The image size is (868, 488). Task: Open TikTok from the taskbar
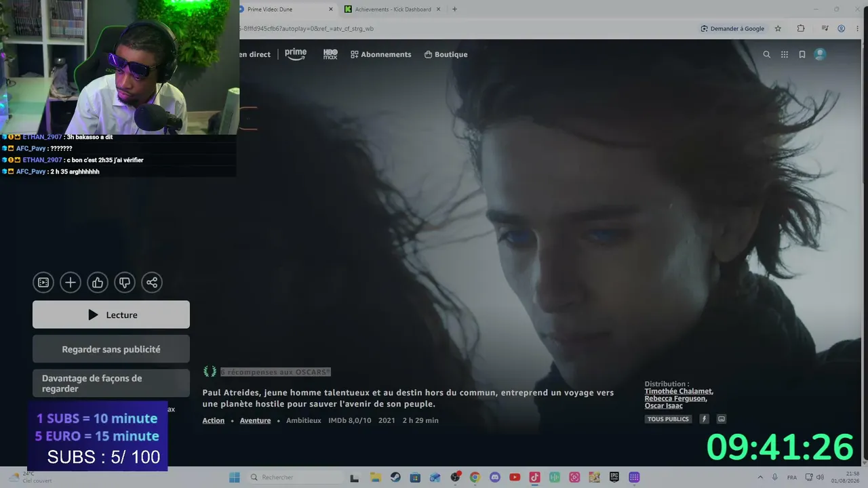coord(534,477)
